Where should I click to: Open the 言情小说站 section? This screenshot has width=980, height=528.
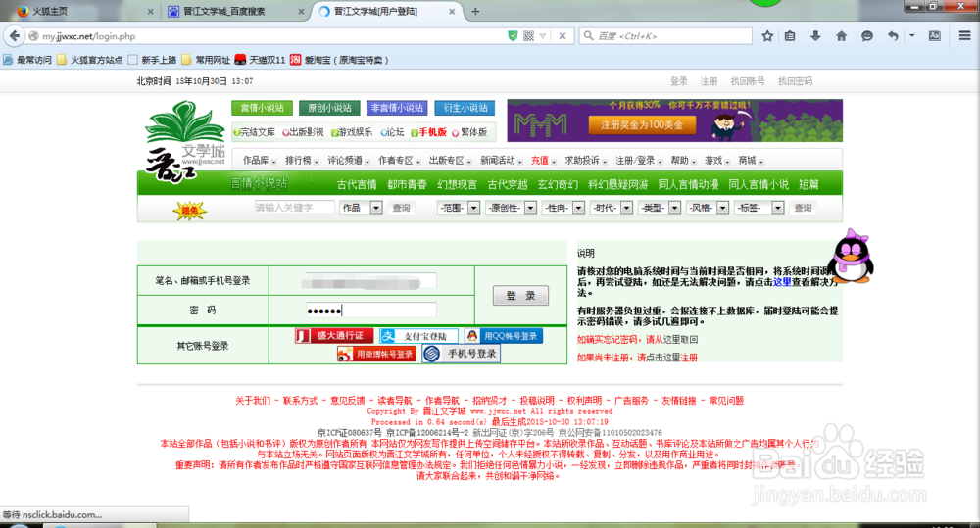pyautogui.click(x=263, y=108)
